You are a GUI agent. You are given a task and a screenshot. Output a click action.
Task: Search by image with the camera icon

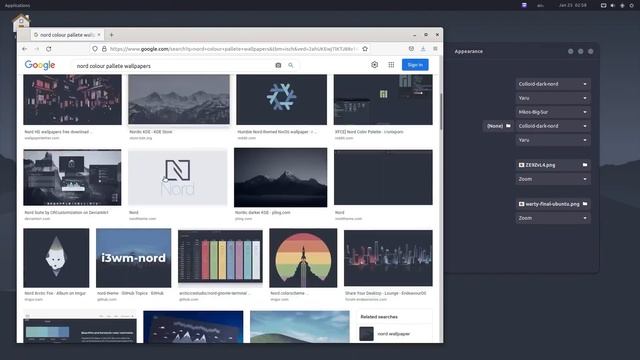coord(278,65)
